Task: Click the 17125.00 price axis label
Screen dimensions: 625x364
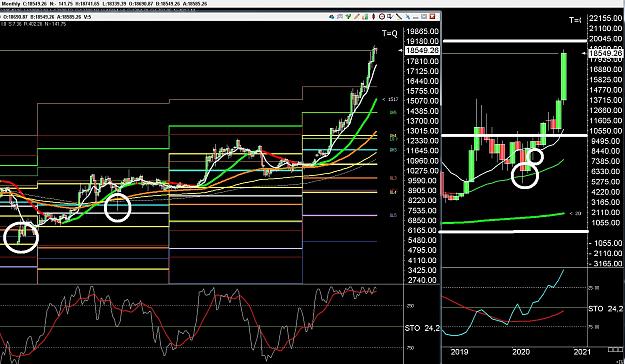Action: pyautogui.click(x=423, y=71)
